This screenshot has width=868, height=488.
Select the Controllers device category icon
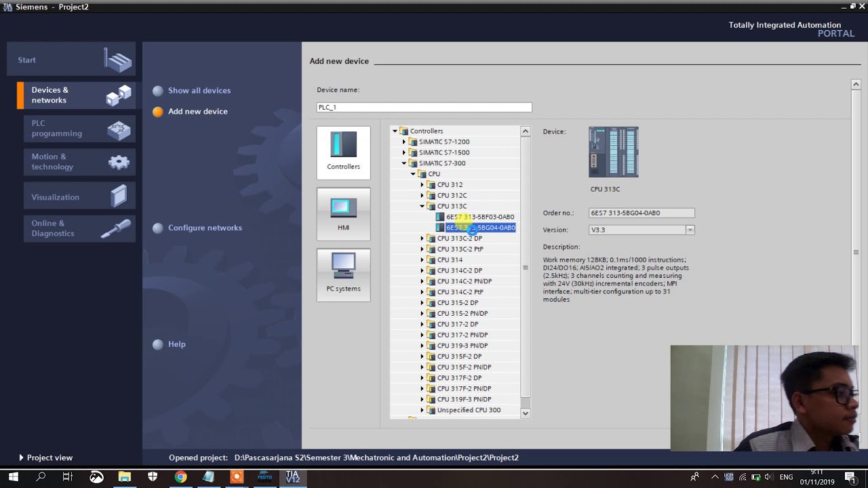pos(343,145)
